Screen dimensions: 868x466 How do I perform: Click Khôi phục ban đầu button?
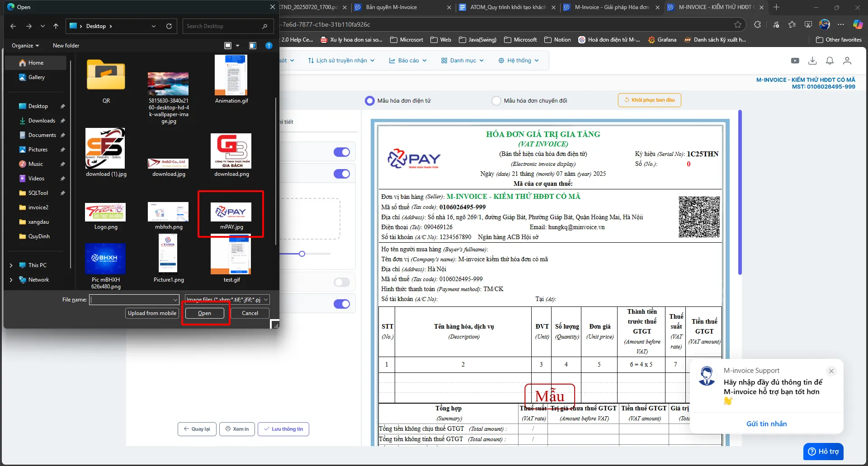[650, 100]
